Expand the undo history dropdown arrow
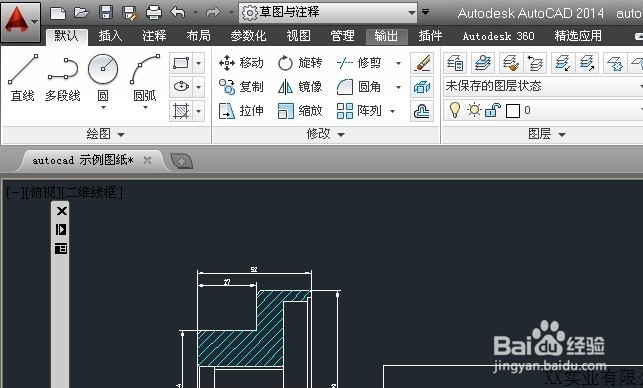Screen dimensions: 643x388 coord(196,13)
